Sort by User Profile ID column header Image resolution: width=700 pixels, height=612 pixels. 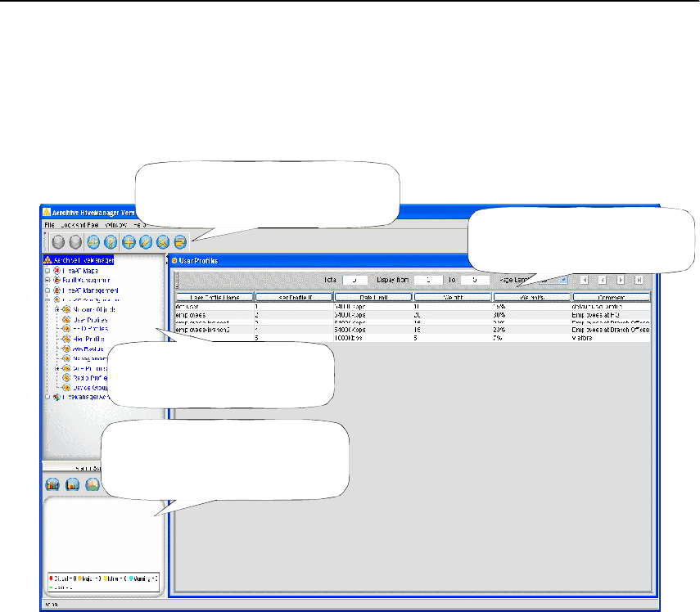(x=294, y=297)
